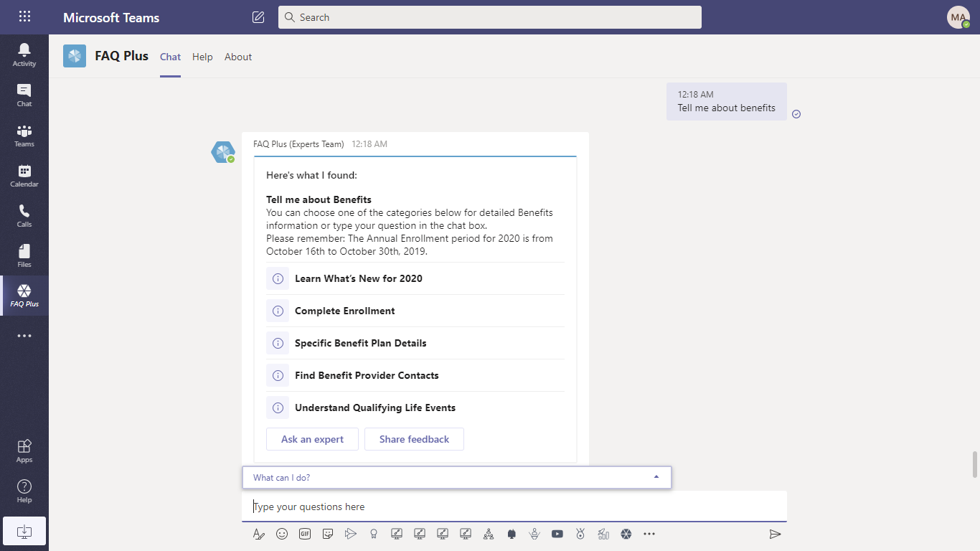Click the bell icon in compose bar
980x551 pixels.
(x=512, y=534)
